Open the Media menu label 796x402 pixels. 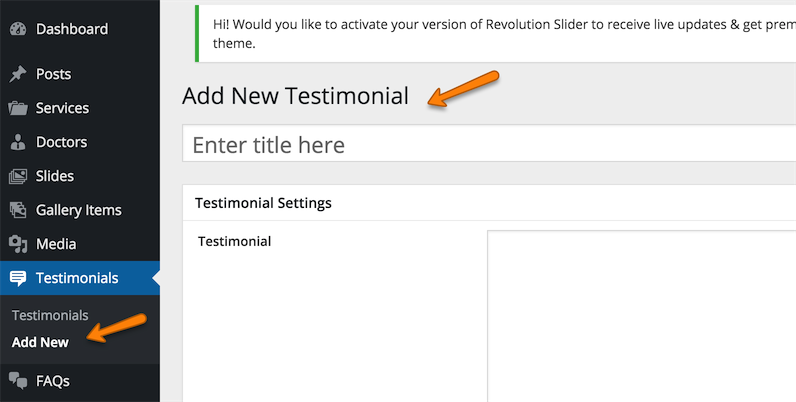click(56, 244)
